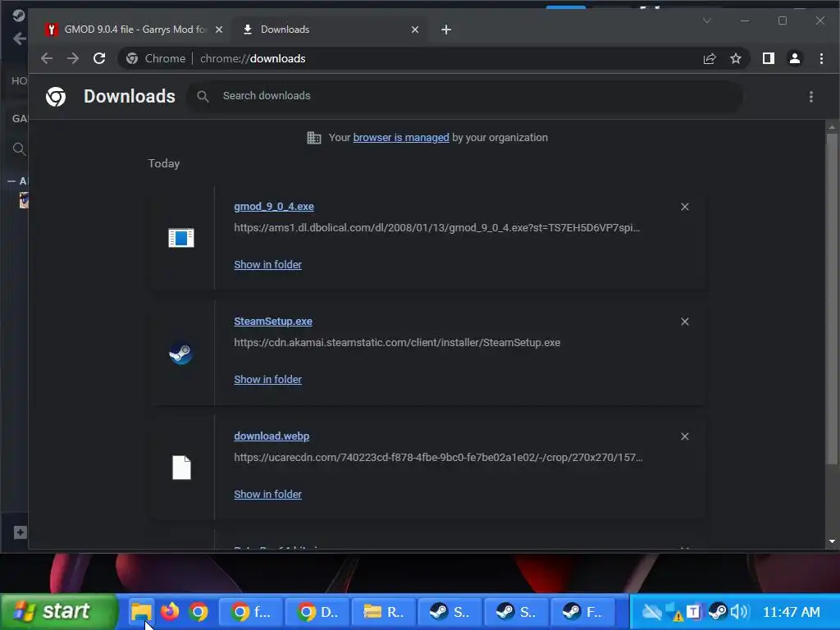840x630 pixels.
Task: Bookmark this page with the star icon
Action: click(x=736, y=58)
